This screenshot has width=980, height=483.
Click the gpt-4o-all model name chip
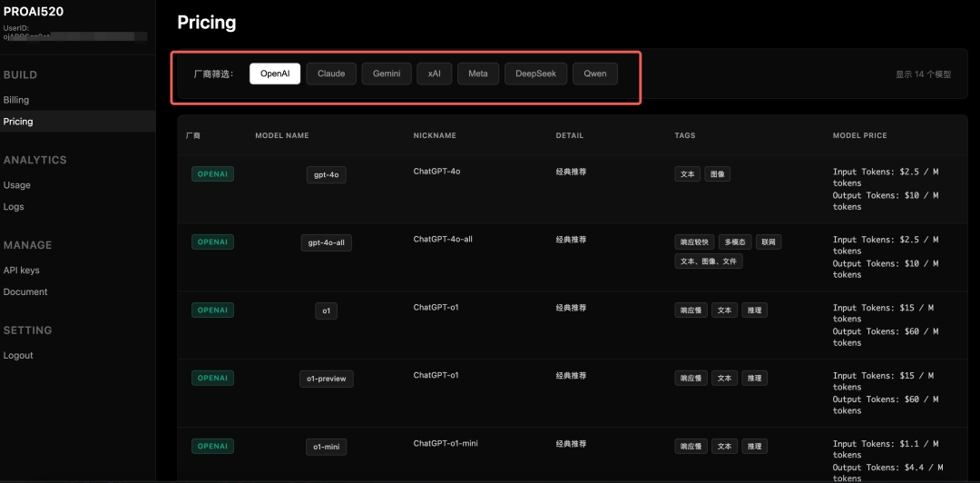(x=327, y=242)
